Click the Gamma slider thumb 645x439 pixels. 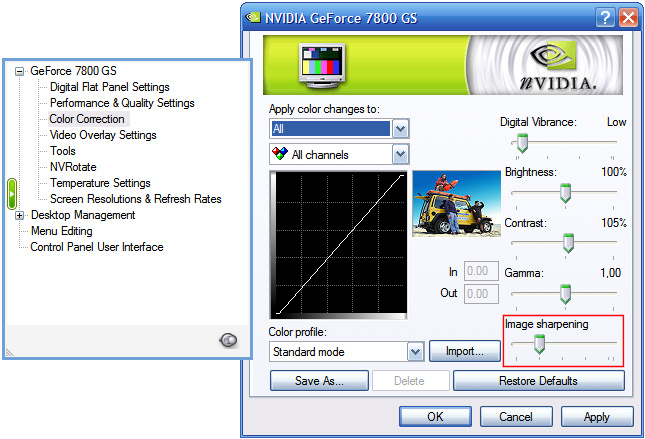[566, 294]
